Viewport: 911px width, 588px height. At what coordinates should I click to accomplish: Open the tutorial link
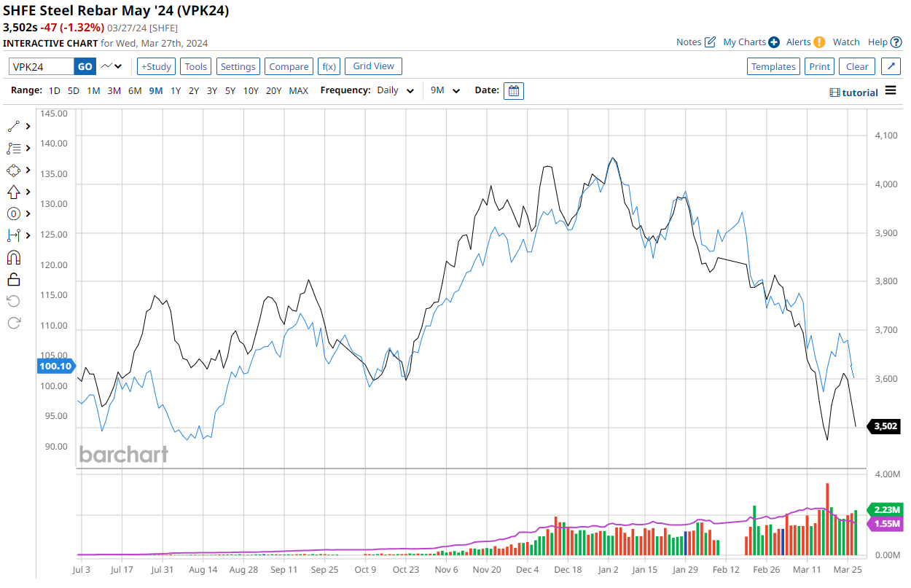[x=854, y=93]
